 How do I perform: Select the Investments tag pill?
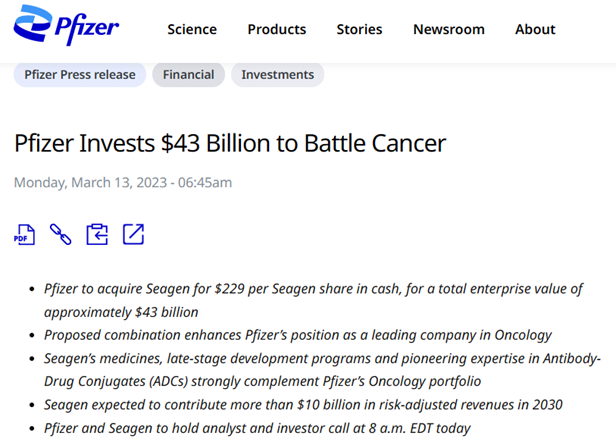click(x=278, y=75)
